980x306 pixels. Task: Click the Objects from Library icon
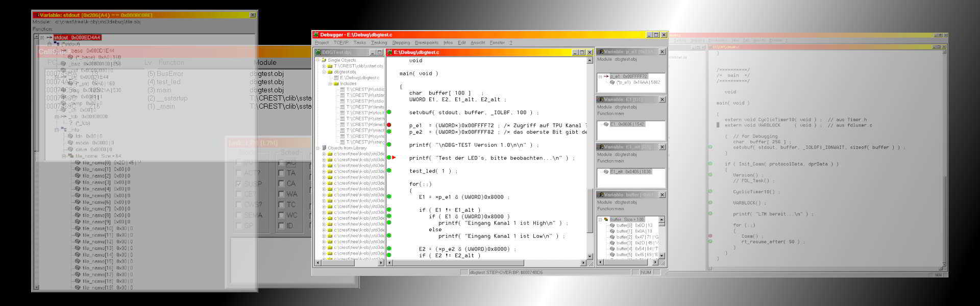pyautogui.click(x=324, y=148)
